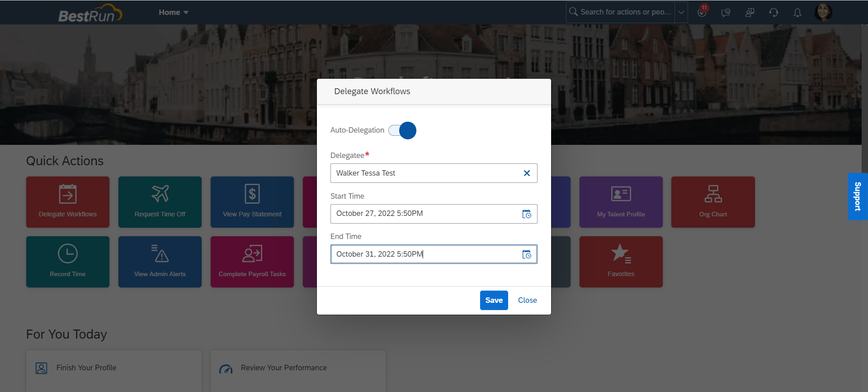Open the Record Time tile
The image size is (868, 392).
(x=68, y=262)
